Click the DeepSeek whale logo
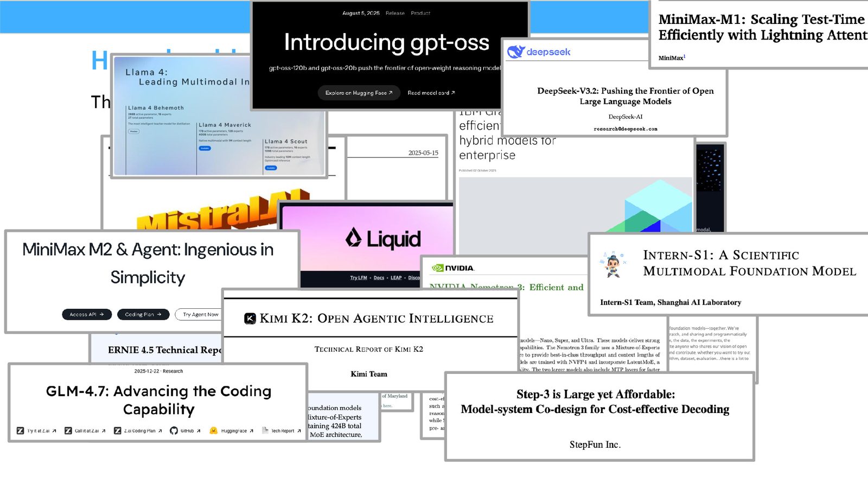868x489 pixels. click(515, 52)
